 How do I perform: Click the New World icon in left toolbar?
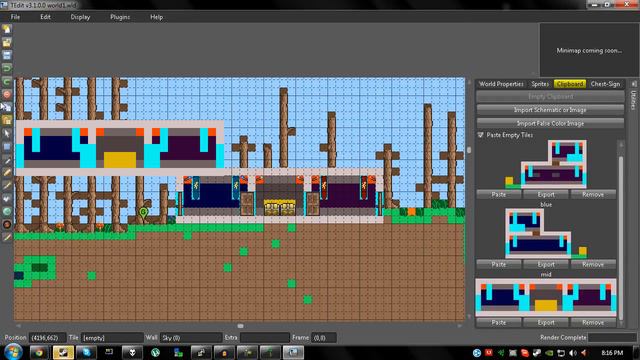tap(7, 29)
